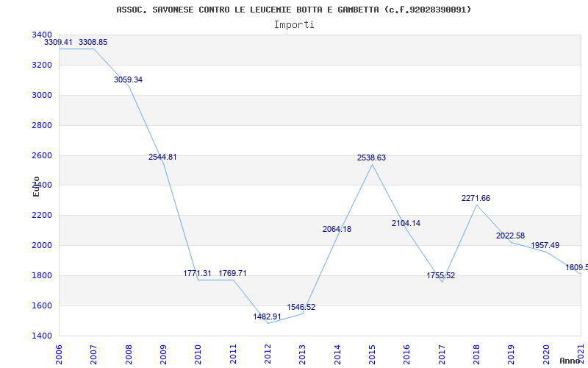Click the 2600 y-axis tick label

[x=43, y=155]
